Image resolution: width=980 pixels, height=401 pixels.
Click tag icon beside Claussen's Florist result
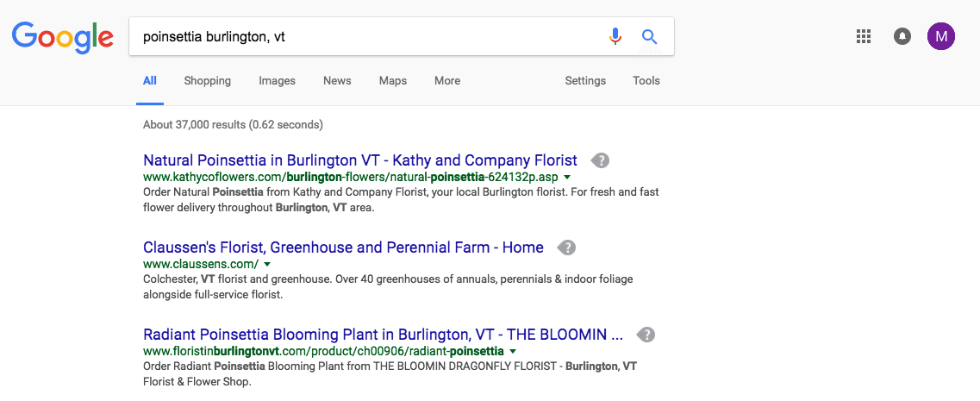pos(566,247)
